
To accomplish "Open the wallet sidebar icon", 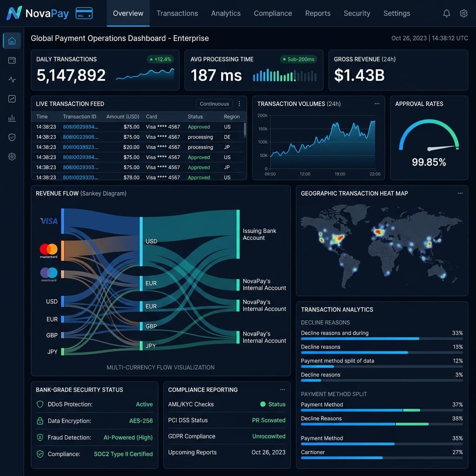I will (x=12, y=60).
